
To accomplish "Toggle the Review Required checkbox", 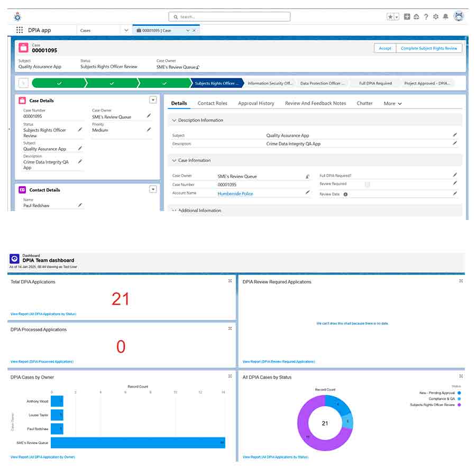I will [367, 184].
